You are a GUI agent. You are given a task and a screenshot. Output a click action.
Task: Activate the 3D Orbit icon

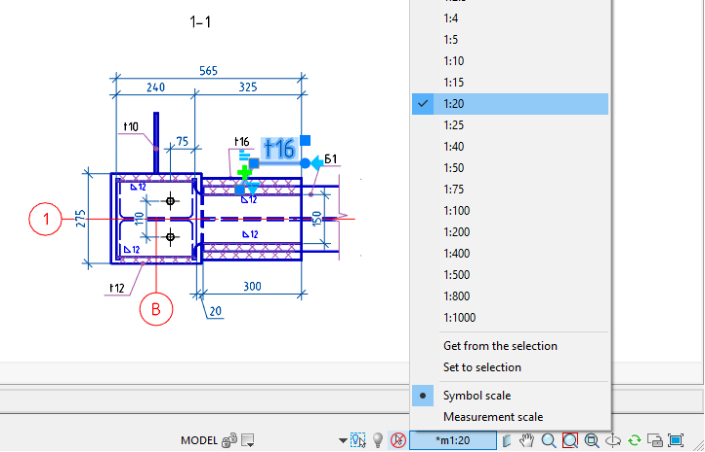613,440
